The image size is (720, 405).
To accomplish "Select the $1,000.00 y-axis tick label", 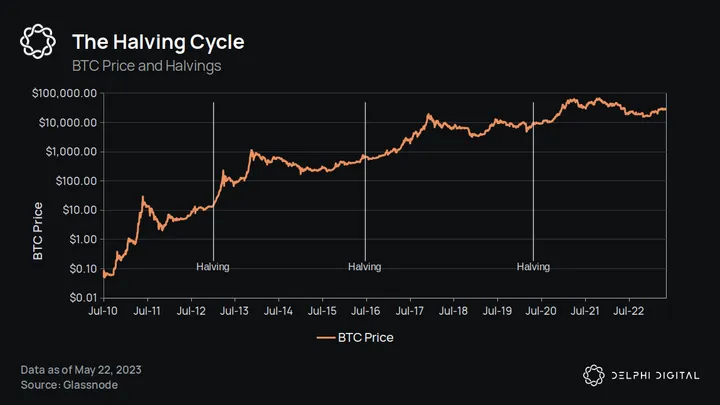I will coord(69,152).
